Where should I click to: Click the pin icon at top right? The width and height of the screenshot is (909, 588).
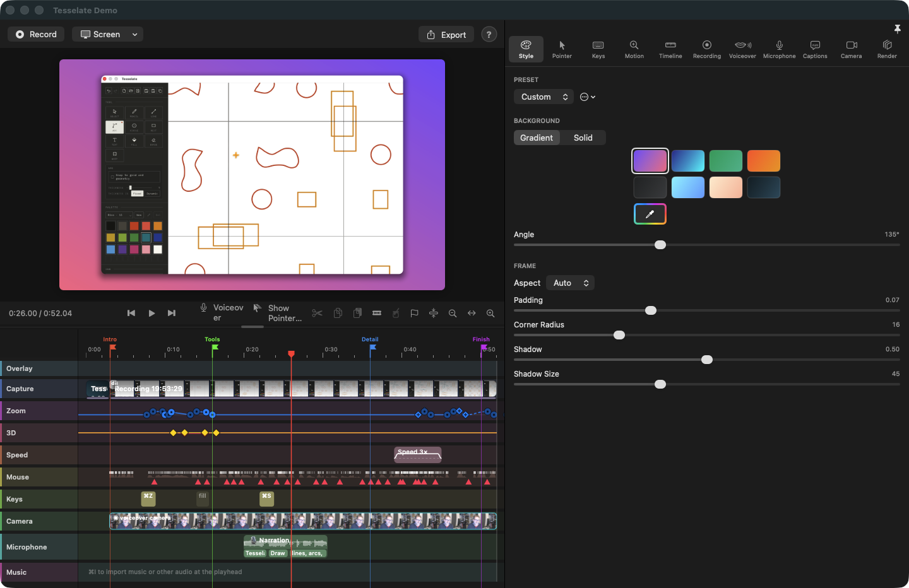(898, 29)
